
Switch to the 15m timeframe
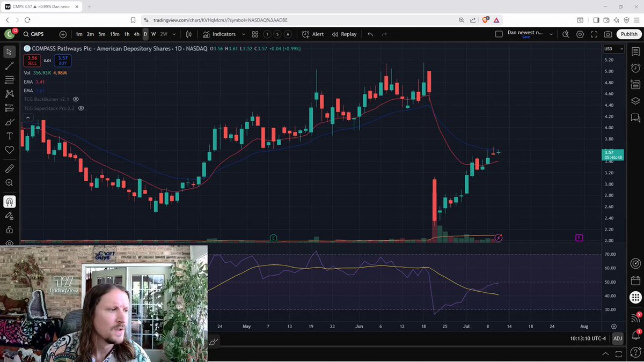pyautogui.click(x=114, y=34)
